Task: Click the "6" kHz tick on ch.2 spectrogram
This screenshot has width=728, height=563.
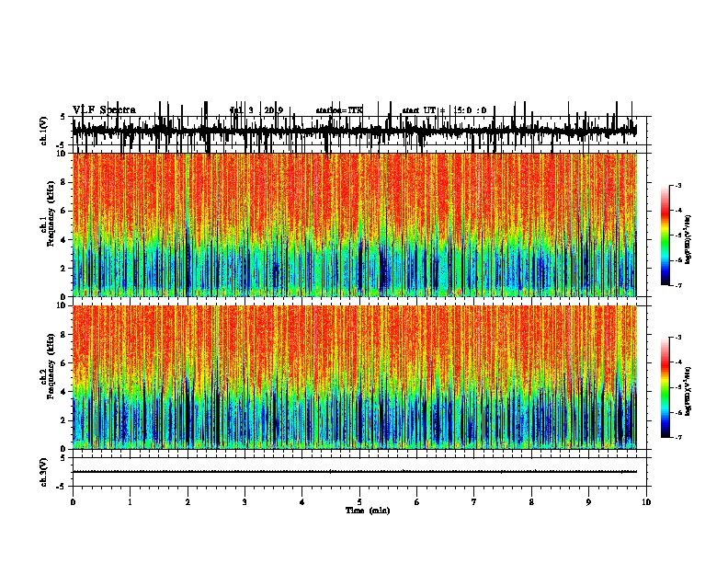Action: coord(64,363)
